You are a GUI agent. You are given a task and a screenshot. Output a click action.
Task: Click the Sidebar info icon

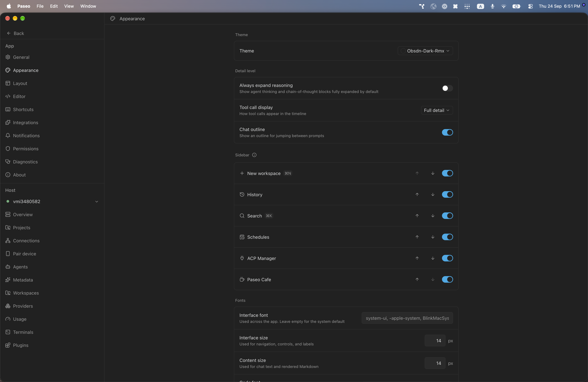(x=254, y=155)
